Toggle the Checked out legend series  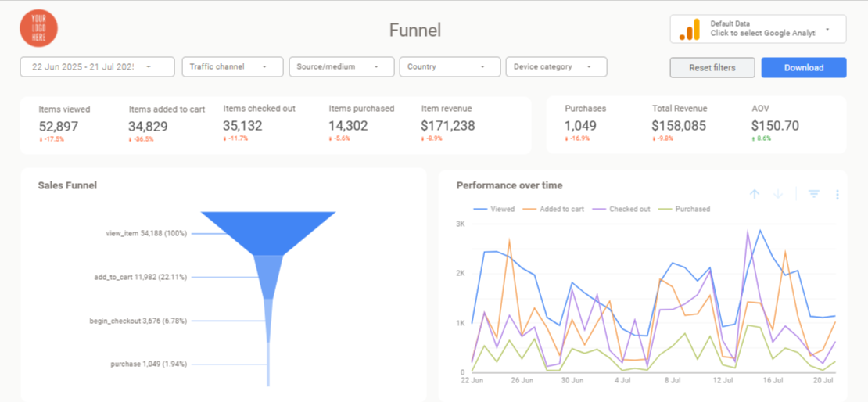(x=621, y=210)
